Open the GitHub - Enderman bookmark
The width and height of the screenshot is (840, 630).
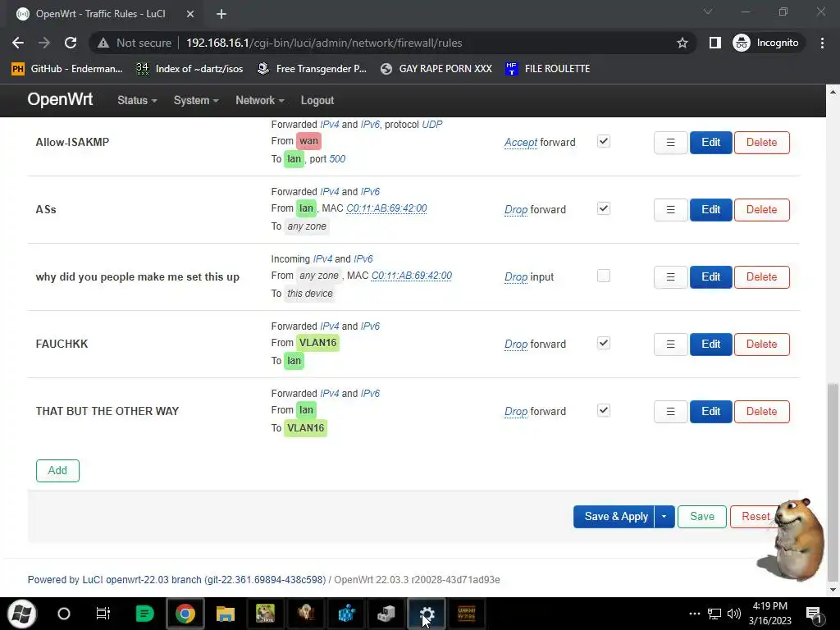point(67,69)
